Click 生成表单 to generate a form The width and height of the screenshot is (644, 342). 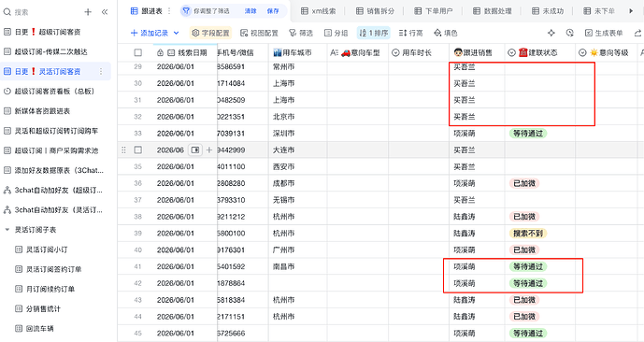[604, 33]
